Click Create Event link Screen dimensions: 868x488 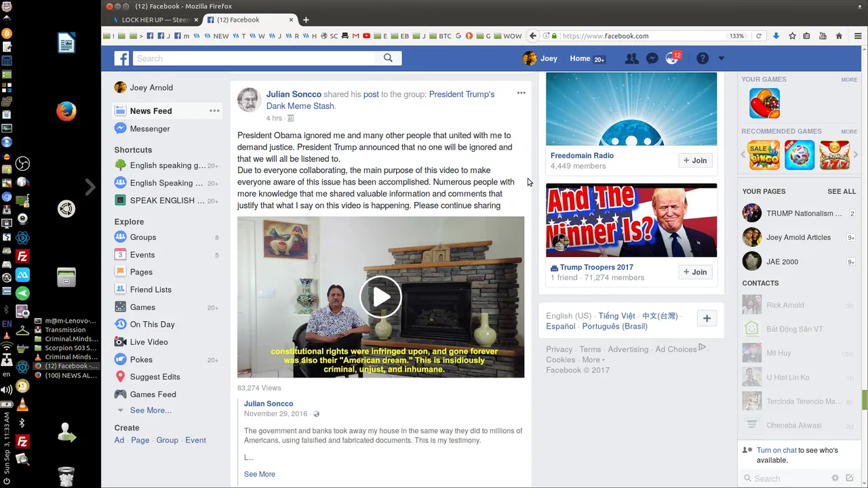pos(195,440)
